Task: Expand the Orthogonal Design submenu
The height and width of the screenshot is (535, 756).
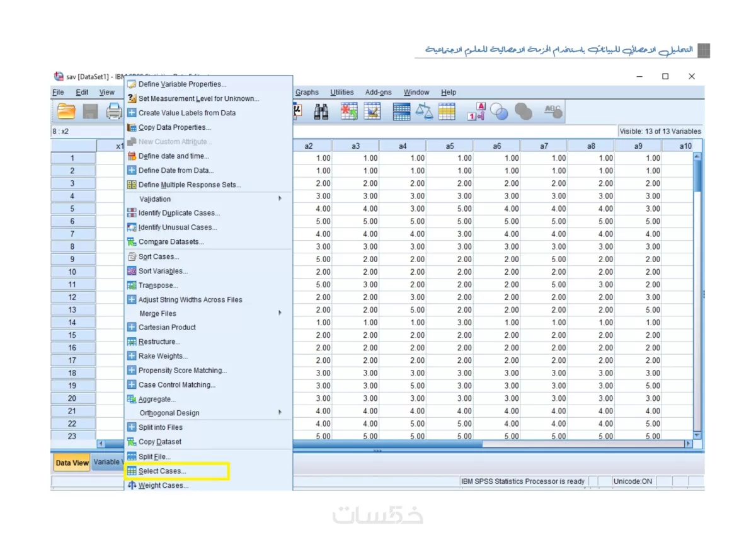Action: [x=189, y=413]
